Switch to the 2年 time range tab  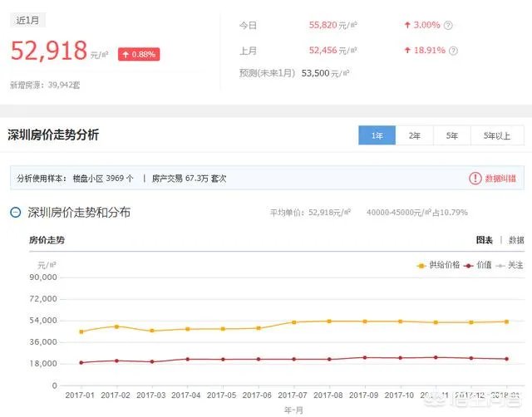click(414, 135)
